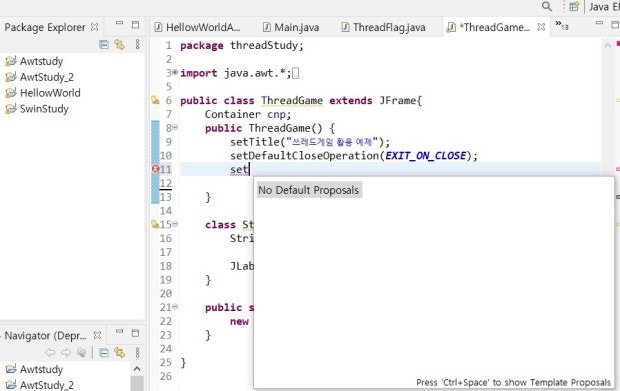Image resolution: width=620 pixels, height=391 pixels.
Task: Click the underlined 'set' text on line 11
Action: 239,170
